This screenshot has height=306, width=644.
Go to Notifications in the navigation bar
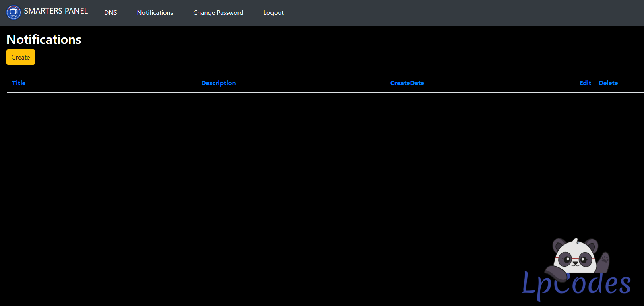155,13
